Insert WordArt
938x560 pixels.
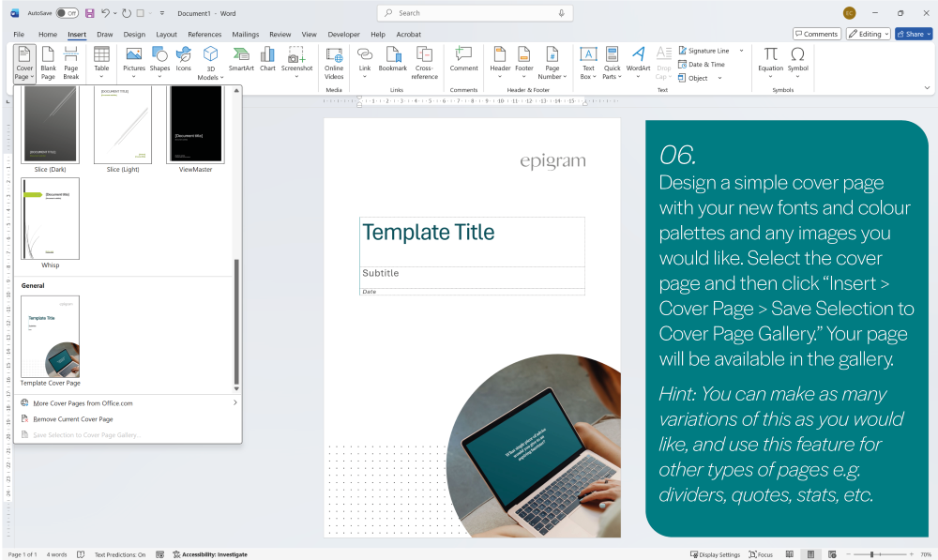[x=638, y=63]
